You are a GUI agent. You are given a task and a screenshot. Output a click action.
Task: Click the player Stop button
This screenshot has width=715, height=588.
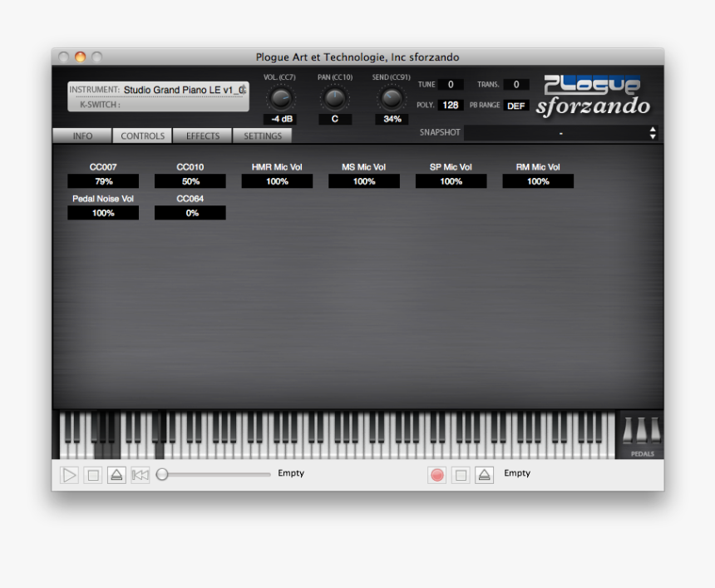(93, 475)
